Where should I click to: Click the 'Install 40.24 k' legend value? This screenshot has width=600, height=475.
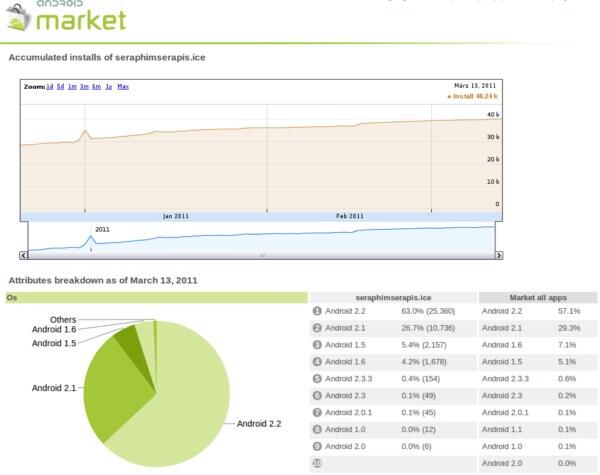(x=473, y=96)
